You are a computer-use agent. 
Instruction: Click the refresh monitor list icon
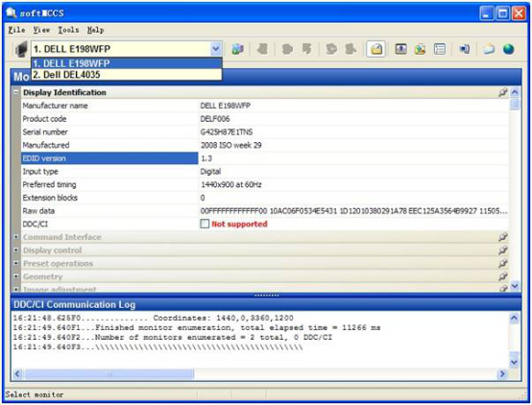click(237, 50)
